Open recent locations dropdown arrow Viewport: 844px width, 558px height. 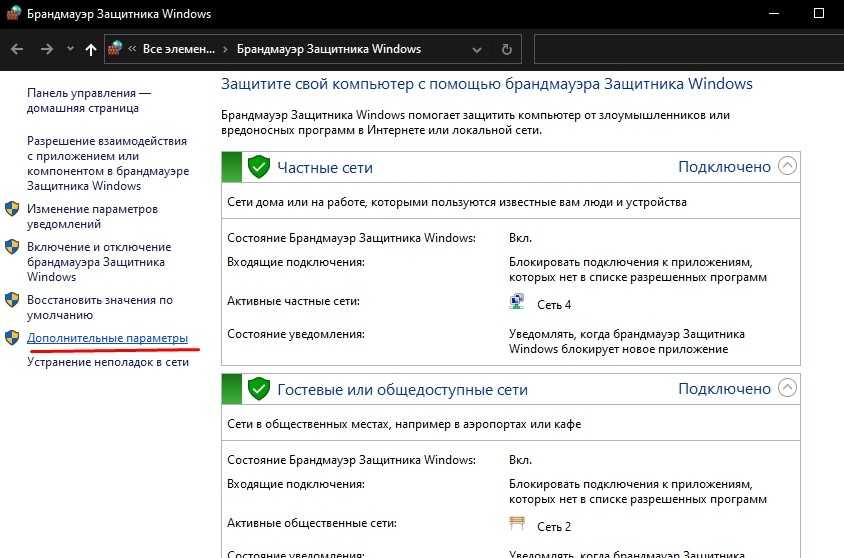coord(70,49)
